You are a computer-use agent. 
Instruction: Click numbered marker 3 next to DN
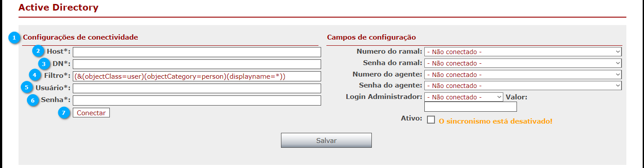click(x=44, y=63)
